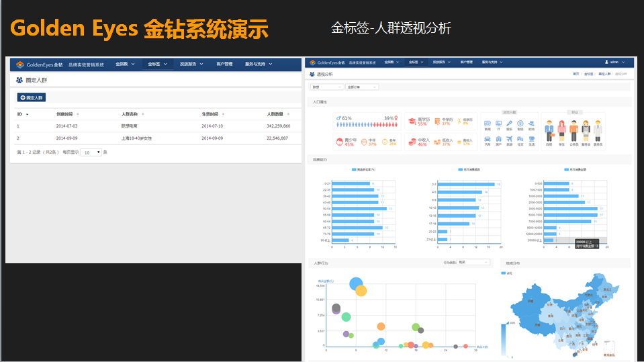Screen dimensions: 644x362
Task: Select the 旅游 airplane interest icon
Action: tap(509, 139)
